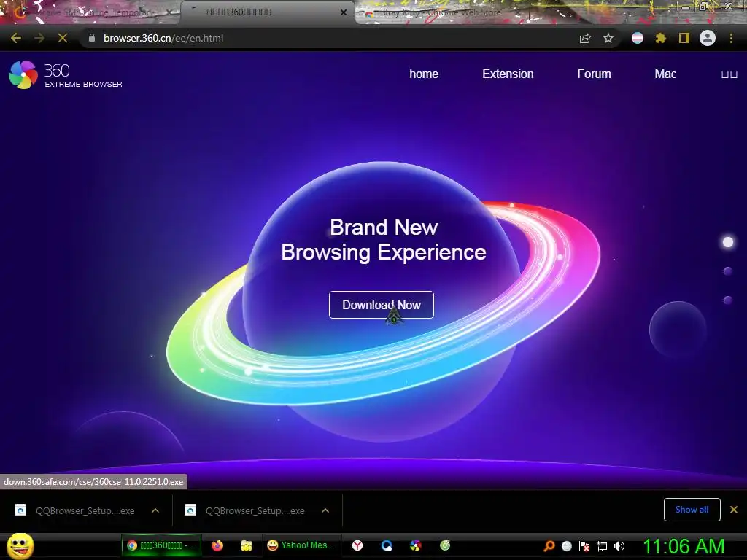Click the 11:06 AM clock

[x=684, y=546]
